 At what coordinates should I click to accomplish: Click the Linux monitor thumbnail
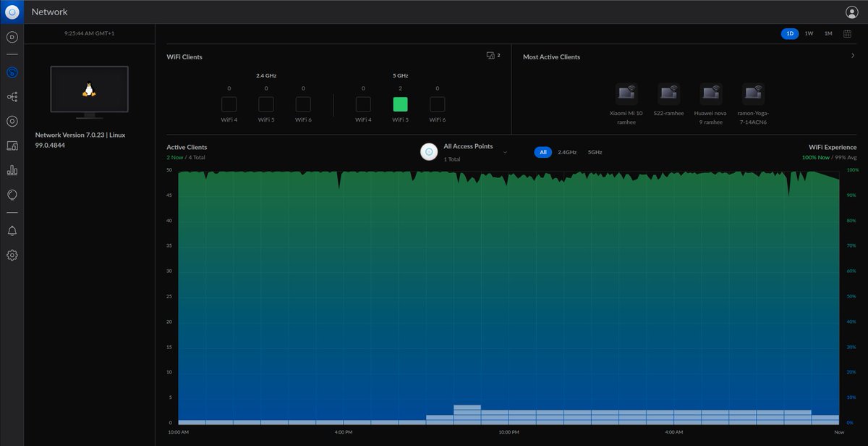coord(90,91)
